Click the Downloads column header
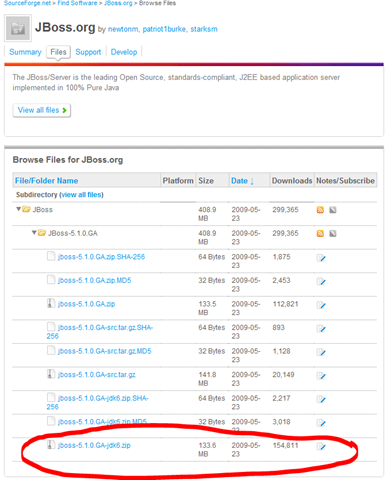Viewport: 391px width, 480px height. [x=292, y=181]
